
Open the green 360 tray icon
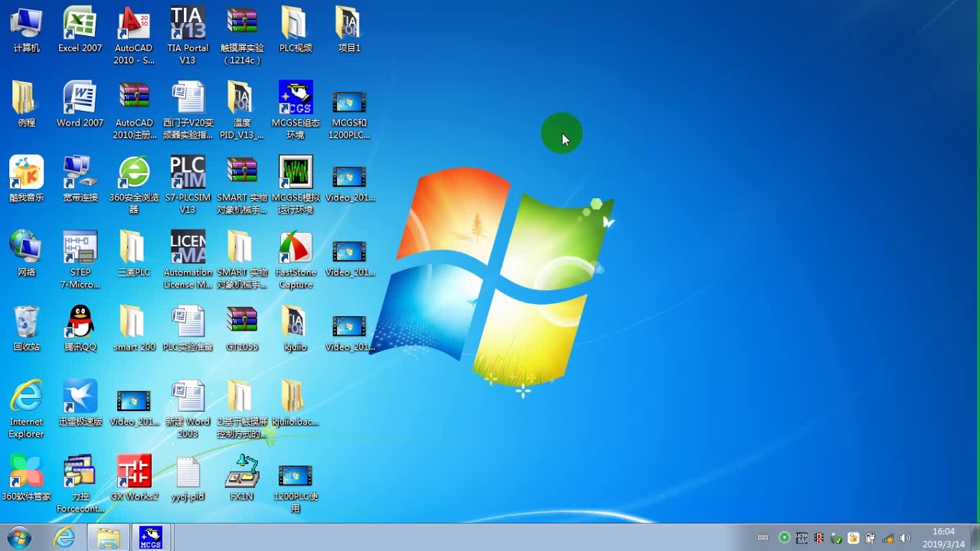point(785,538)
